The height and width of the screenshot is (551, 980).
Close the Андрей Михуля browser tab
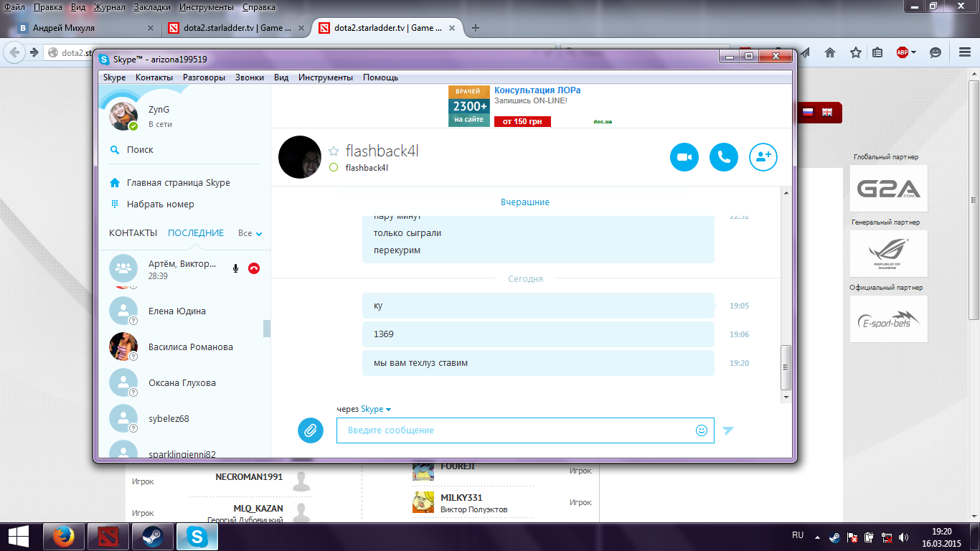click(x=150, y=29)
